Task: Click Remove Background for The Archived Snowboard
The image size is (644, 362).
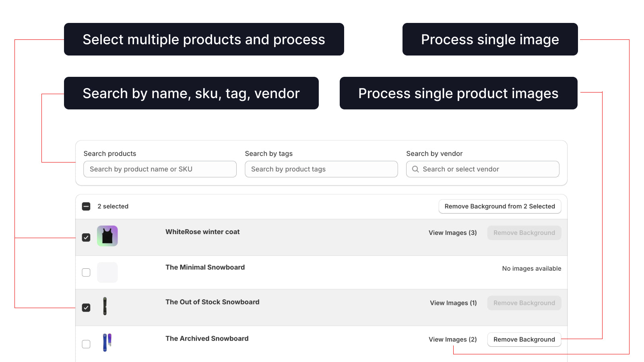Action: tap(524, 339)
